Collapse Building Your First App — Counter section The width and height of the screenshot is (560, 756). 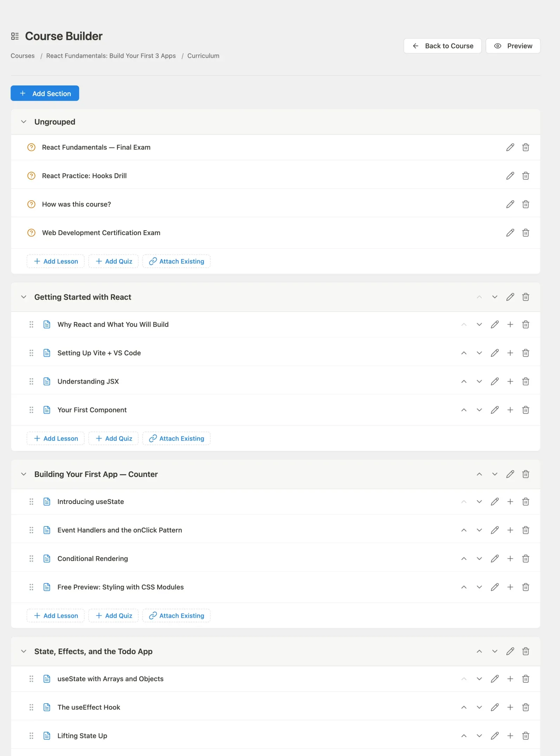pos(23,474)
